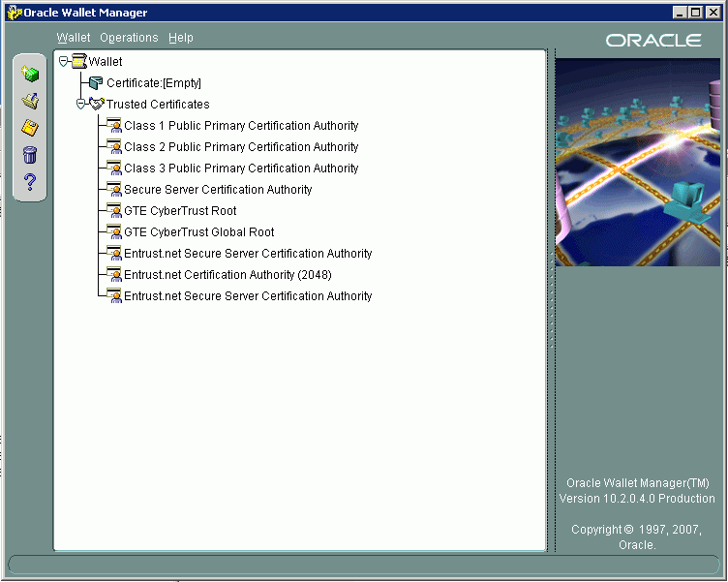
Task: Click the Help question mark icon
Action: pos(30,182)
